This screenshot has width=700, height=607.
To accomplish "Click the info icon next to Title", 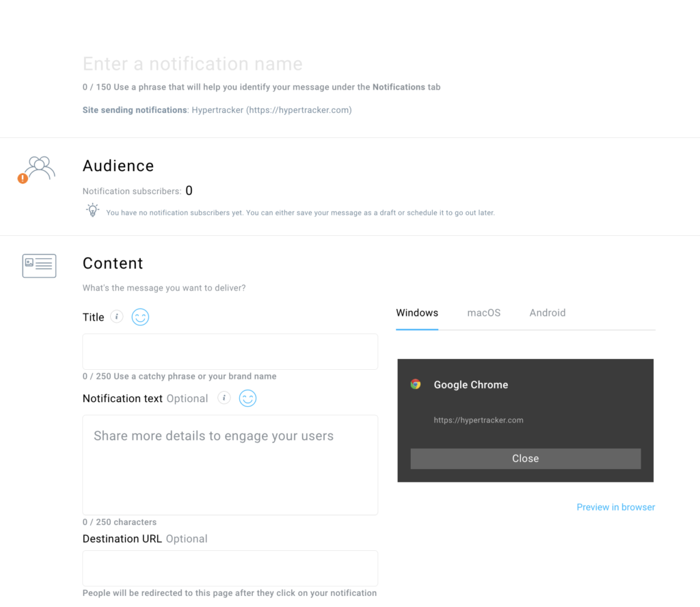I will [x=116, y=316].
